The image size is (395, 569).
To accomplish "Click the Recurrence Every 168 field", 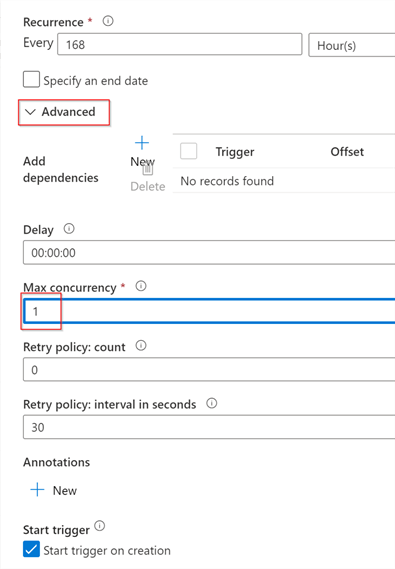I will 180,44.
